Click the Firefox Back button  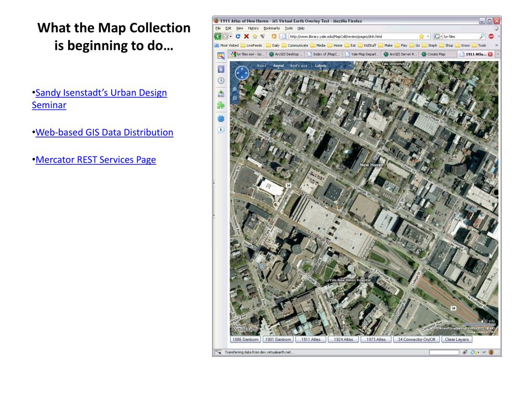[x=218, y=36]
